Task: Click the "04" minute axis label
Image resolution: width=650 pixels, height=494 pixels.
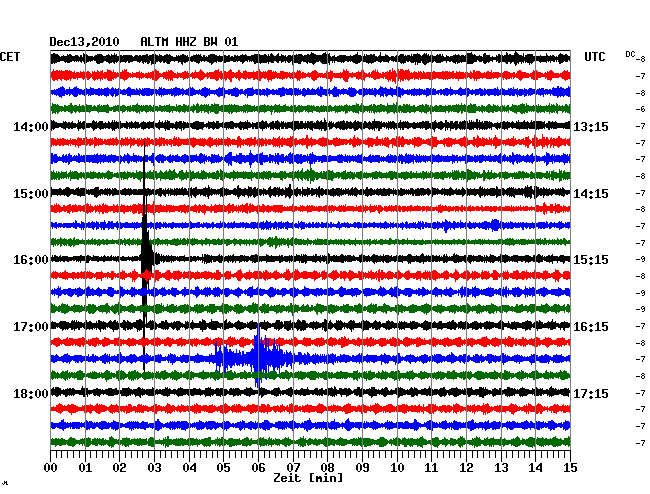Action: [189, 467]
